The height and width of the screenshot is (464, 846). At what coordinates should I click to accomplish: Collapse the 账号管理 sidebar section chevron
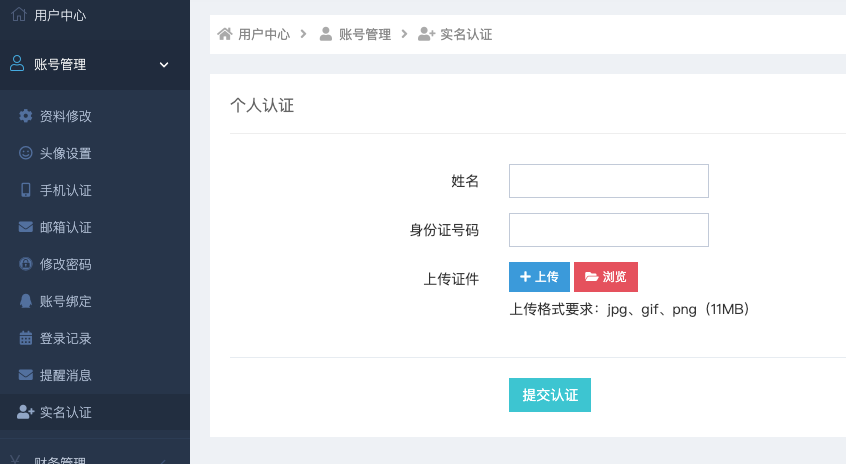click(164, 65)
